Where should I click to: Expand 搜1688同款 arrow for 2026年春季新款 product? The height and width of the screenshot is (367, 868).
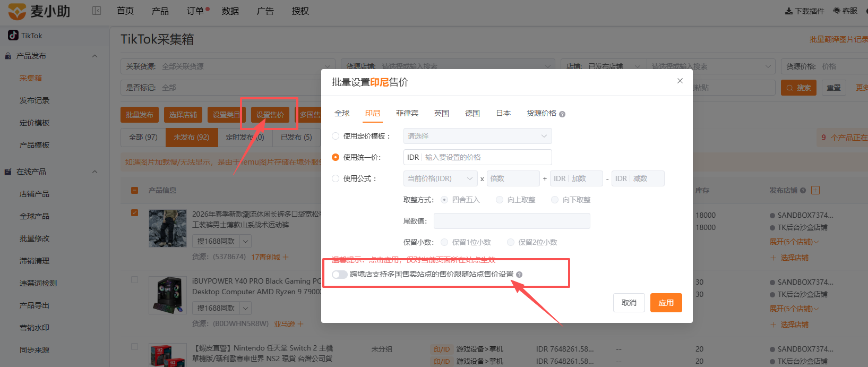point(246,241)
